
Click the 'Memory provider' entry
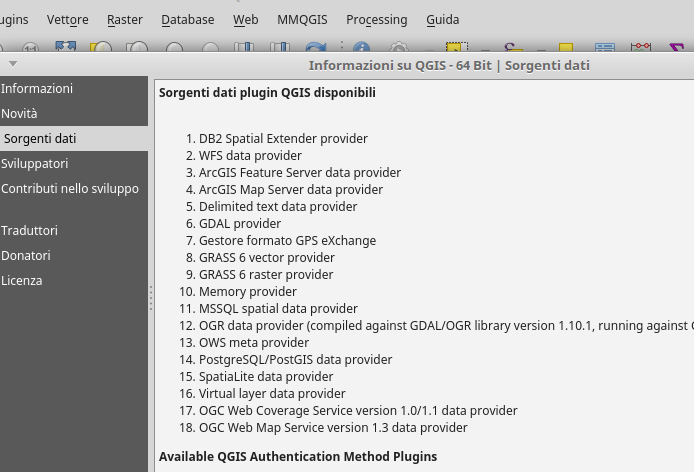click(x=248, y=291)
